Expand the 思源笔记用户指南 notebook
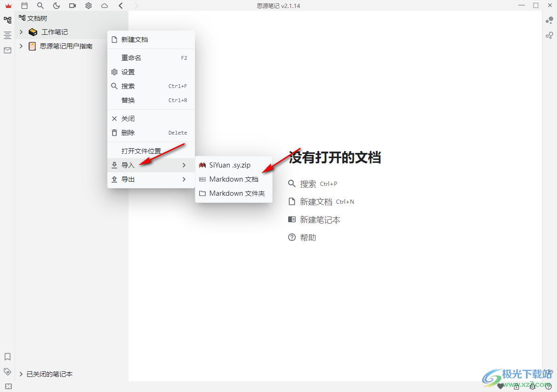This screenshot has height=392, width=557. pyautogui.click(x=21, y=46)
